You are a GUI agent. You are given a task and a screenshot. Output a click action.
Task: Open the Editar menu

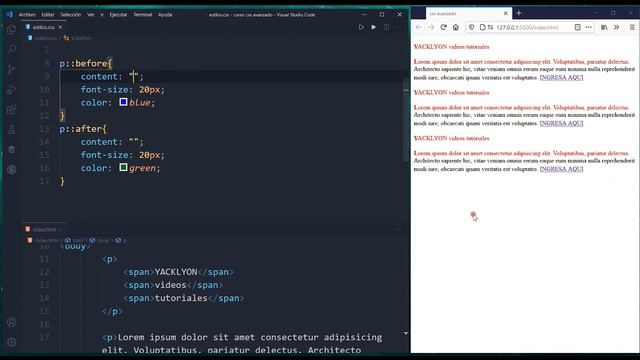click(48, 15)
